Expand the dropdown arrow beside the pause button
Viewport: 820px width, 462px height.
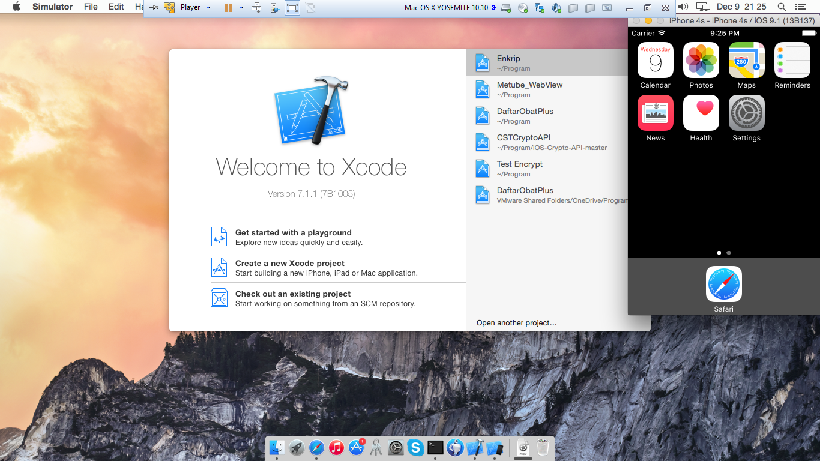tap(241, 7)
